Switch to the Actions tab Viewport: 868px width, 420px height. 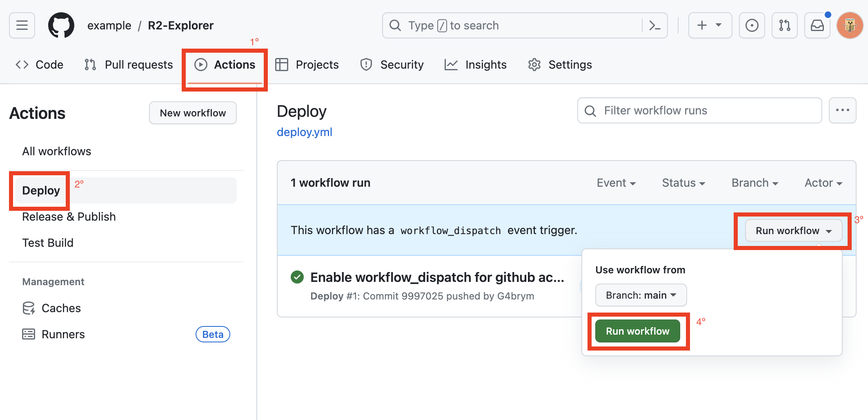pos(225,65)
